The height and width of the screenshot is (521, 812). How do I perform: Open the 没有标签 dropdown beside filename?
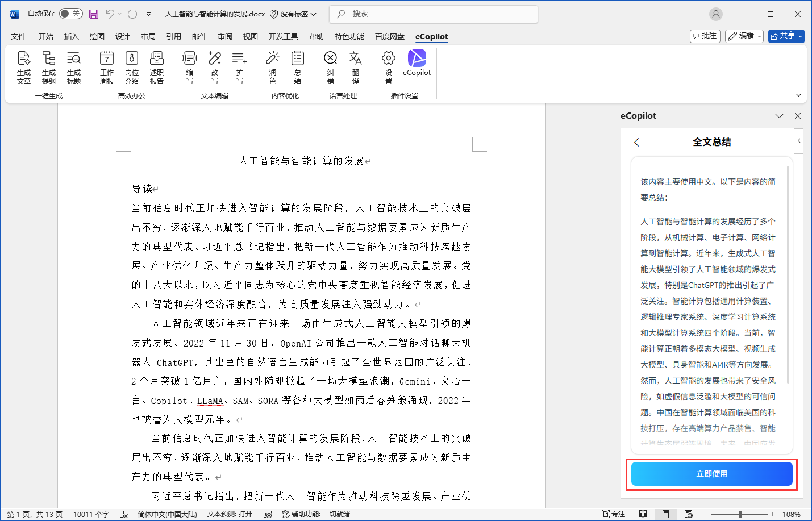(x=295, y=14)
